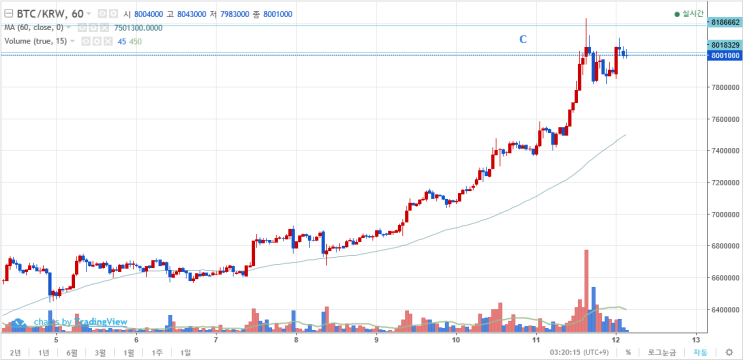Select the 3월 time range
The image size is (743, 360).
coord(100,352)
